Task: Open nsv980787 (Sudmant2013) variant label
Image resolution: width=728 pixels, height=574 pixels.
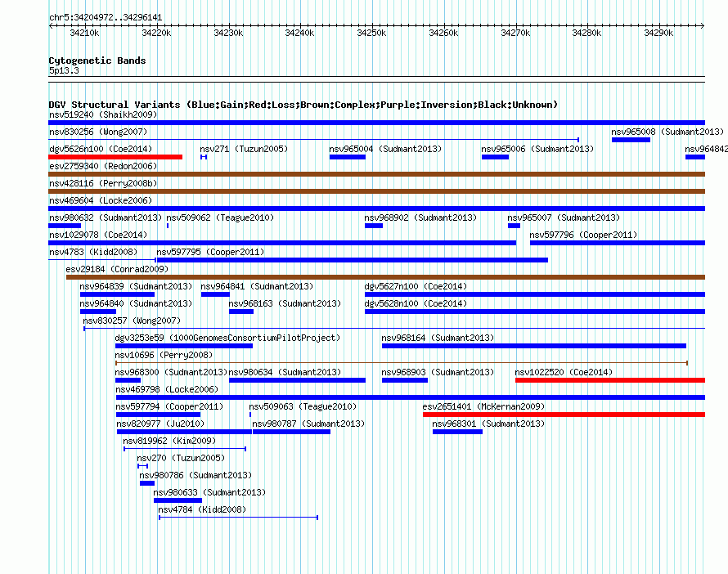Action: pyautogui.click(x=308, y=424)
